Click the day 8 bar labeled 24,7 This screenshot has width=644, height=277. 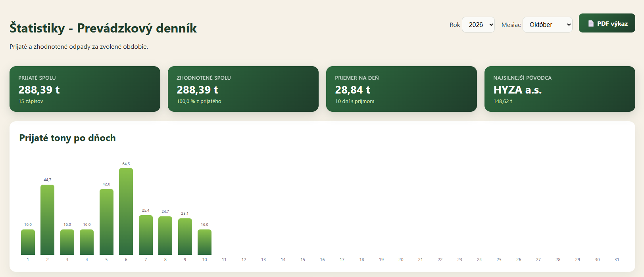pyautogui.click(x=165, y=235)
